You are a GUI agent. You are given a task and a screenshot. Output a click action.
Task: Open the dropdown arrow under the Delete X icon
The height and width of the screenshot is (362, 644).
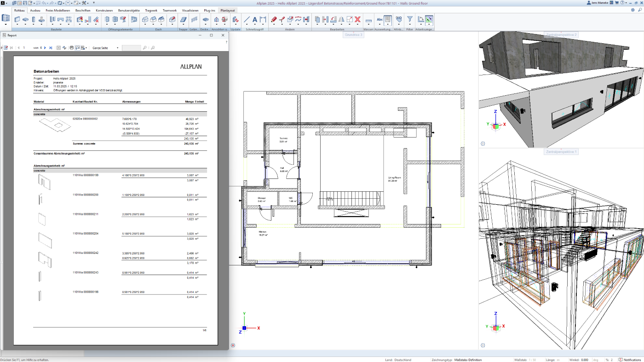[357, 25]
